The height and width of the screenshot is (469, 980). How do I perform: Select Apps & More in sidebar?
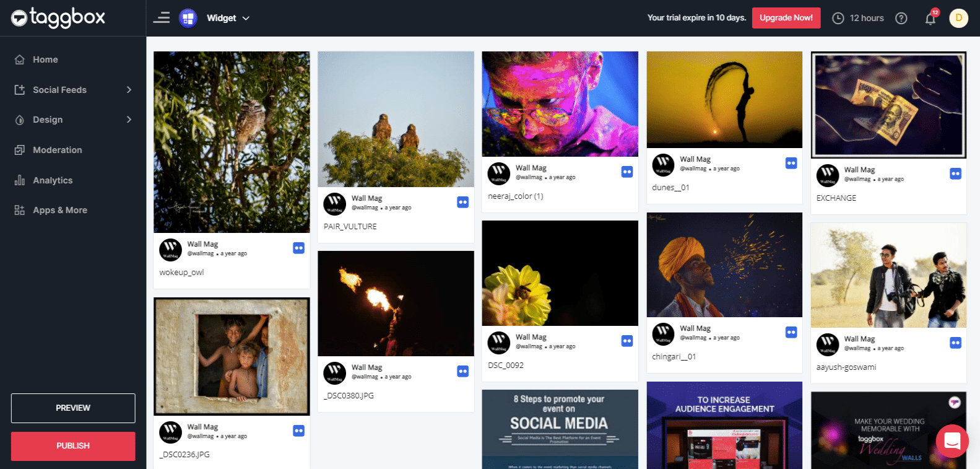pyautogui.click(x=59, y=210)
